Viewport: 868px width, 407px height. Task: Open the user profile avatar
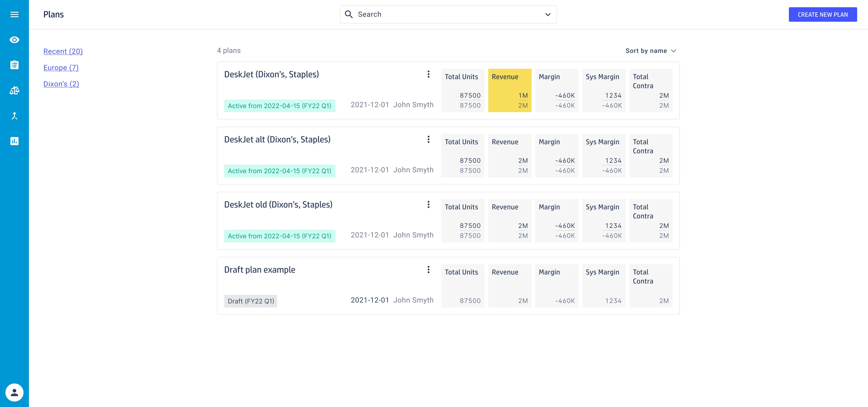[14, 392]
